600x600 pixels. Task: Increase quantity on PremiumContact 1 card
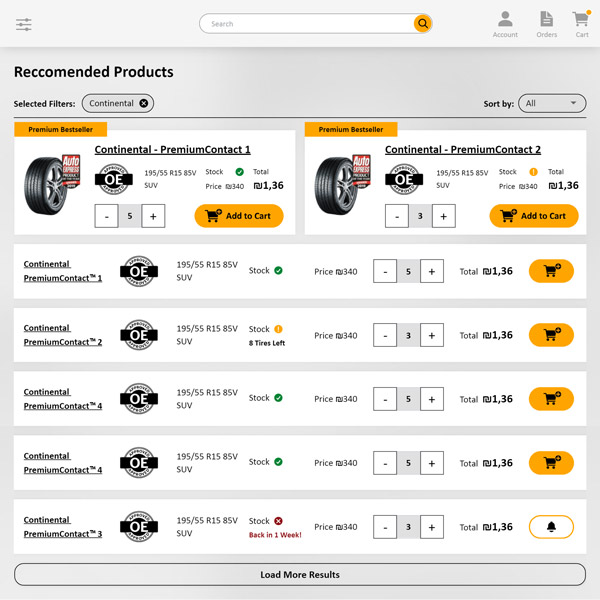153,216
